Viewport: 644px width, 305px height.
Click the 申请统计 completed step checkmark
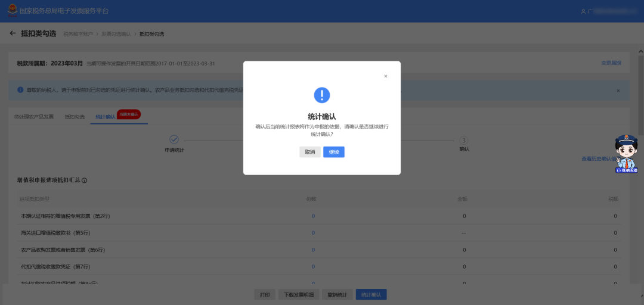pyautogui.click(x=174, y=139)
